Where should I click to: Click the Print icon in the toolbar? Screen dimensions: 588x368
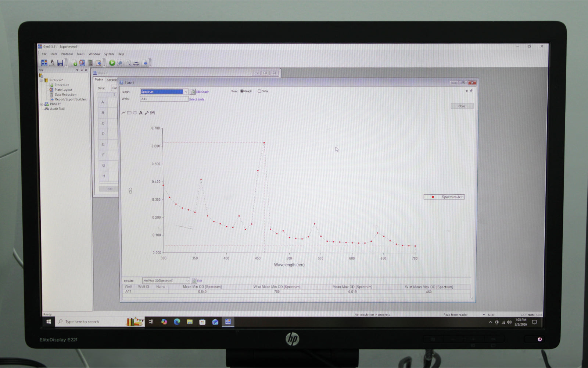(136, 63)
